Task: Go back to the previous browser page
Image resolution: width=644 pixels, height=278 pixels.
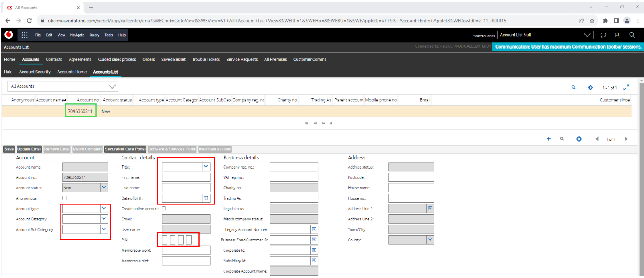Action: tap(8, 21)
